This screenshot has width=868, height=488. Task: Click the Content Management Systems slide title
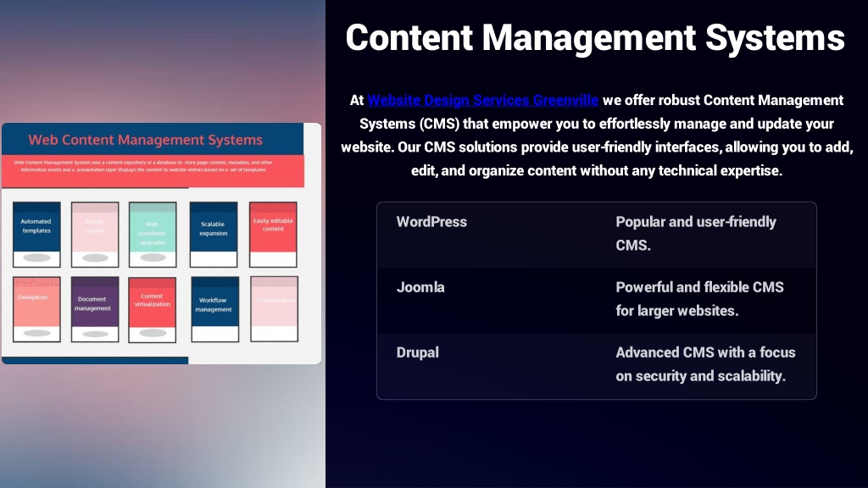point(595,37)
